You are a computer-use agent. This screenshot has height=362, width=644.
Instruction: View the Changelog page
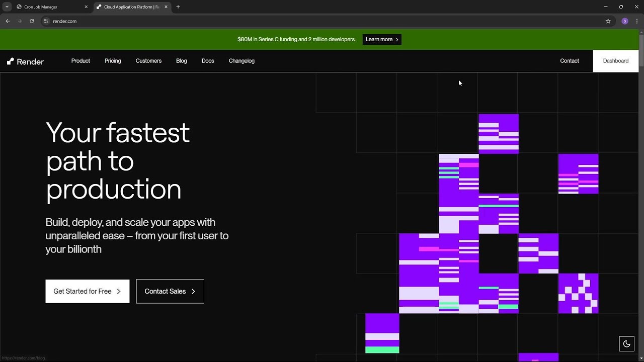tap(242, 61)
